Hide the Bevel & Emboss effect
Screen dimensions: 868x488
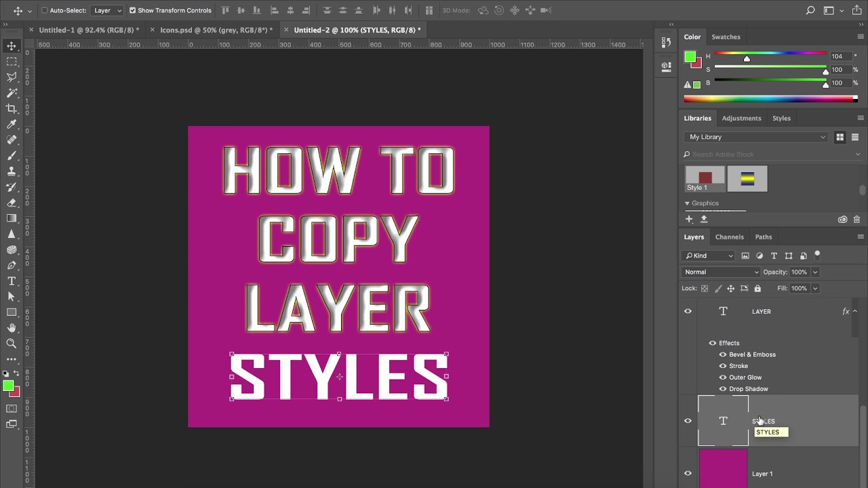click(x=723, y=354)
